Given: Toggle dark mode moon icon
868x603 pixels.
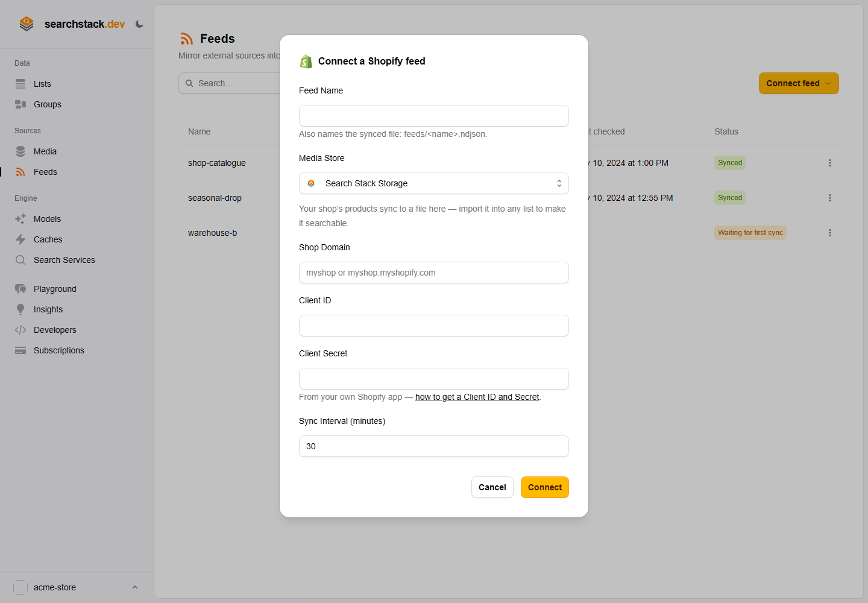Looking at the screenshot, I should [139, 24].
